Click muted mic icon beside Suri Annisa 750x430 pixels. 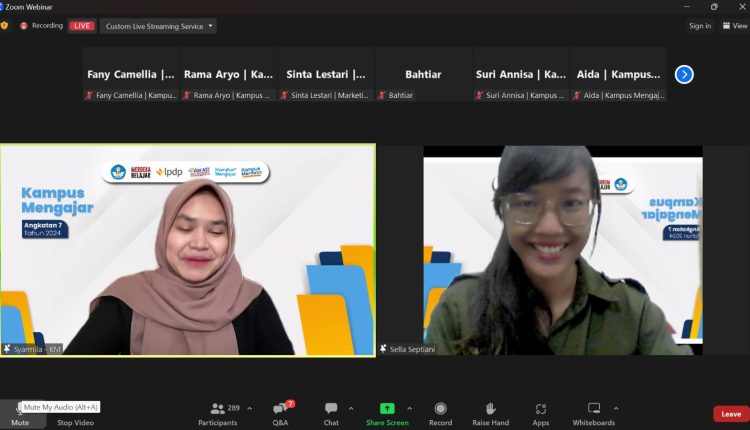(x=479, y=95)
